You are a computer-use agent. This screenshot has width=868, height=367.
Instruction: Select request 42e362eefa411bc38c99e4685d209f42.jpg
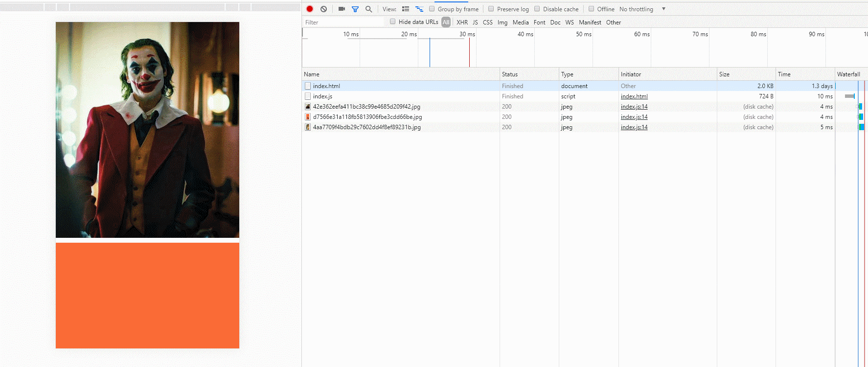pyautogui.click(x=585, y=107)
